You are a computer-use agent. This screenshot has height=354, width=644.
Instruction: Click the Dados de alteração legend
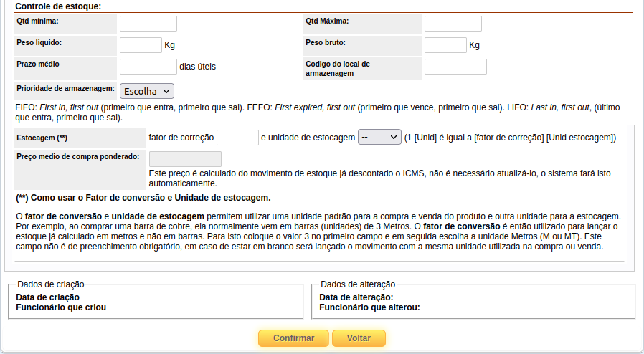(357, 284)
